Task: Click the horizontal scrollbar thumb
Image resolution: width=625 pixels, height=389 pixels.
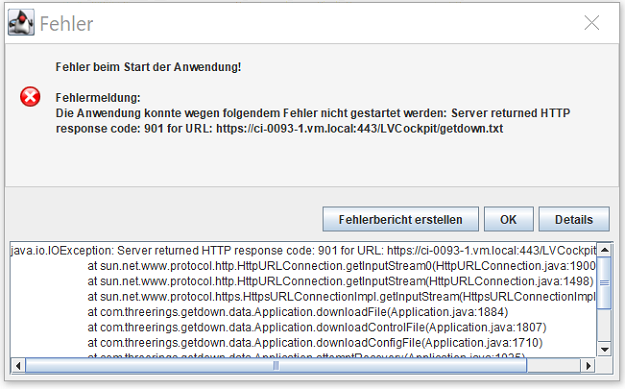Action: point(276,365)
